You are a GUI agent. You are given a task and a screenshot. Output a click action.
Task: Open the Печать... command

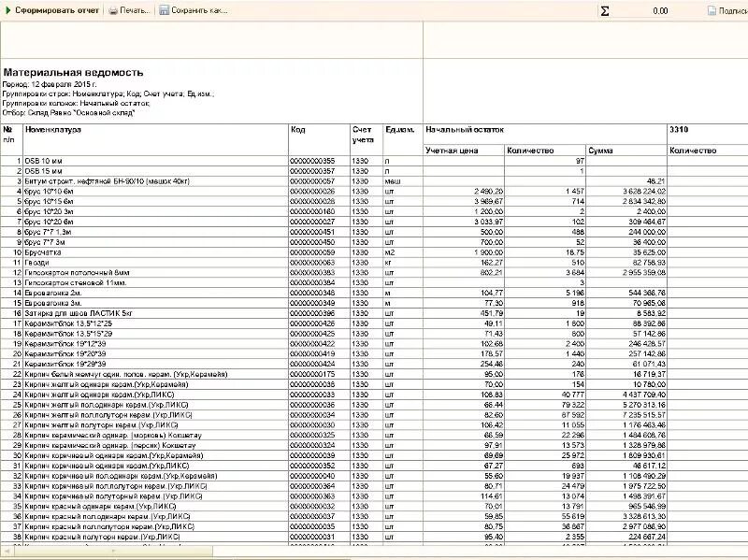point(129,10)
